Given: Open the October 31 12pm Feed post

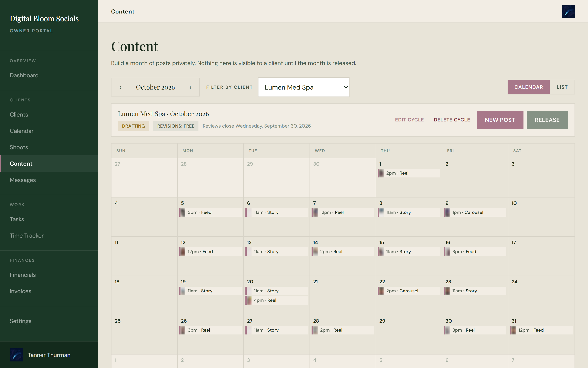Looking at the screenshot, I should [541, 330].
